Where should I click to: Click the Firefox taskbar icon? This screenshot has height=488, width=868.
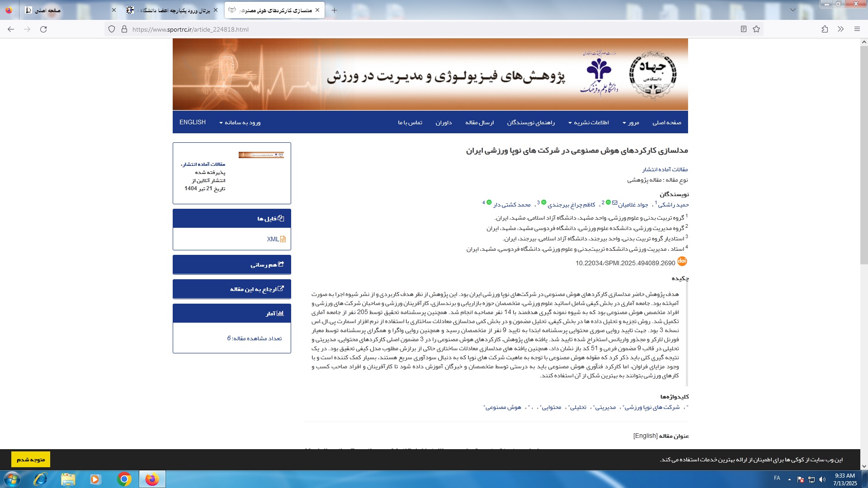coord(152,479)
